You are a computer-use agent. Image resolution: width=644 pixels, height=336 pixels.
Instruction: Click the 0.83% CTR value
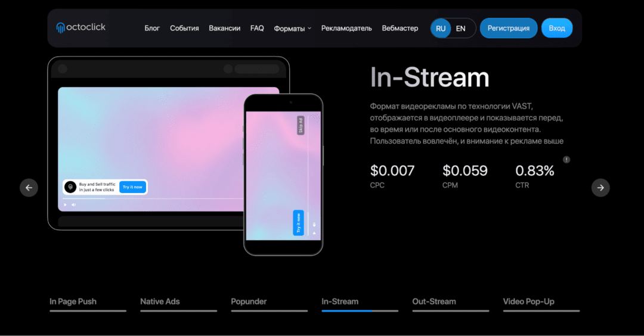click(535, 170)
